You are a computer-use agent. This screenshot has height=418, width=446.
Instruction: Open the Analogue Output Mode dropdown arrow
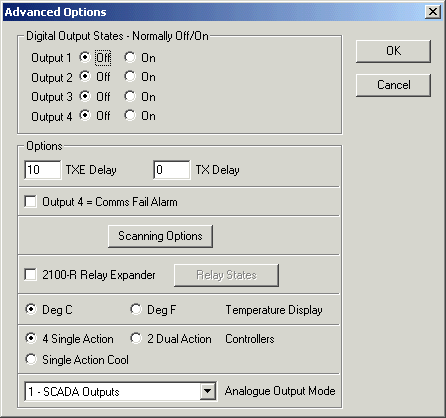coord(208,391)
